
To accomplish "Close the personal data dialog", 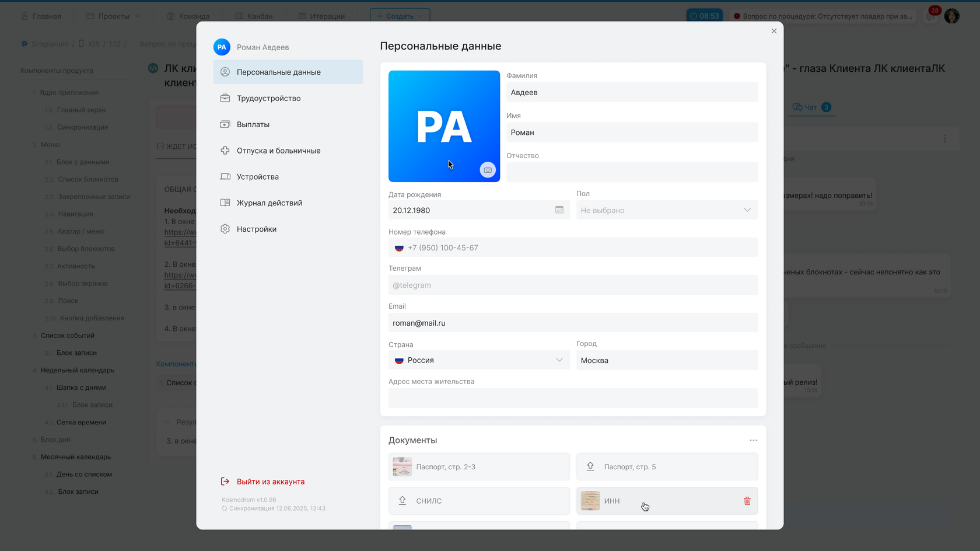I will [x=774, y=31].
